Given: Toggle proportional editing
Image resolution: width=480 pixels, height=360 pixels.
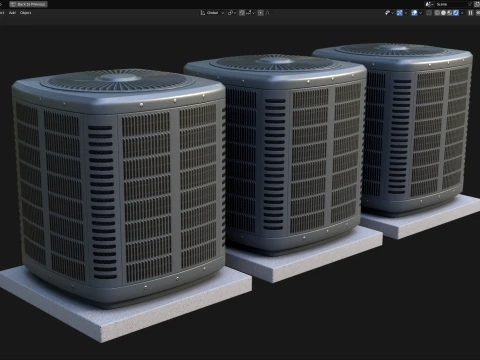Looking at the screenshot, I should [x=261, y=13].
